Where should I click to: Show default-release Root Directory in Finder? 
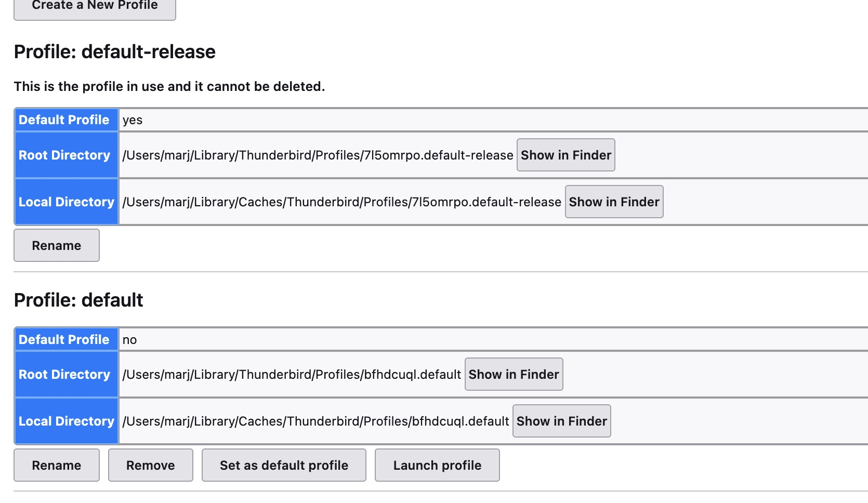coord(566,155)
